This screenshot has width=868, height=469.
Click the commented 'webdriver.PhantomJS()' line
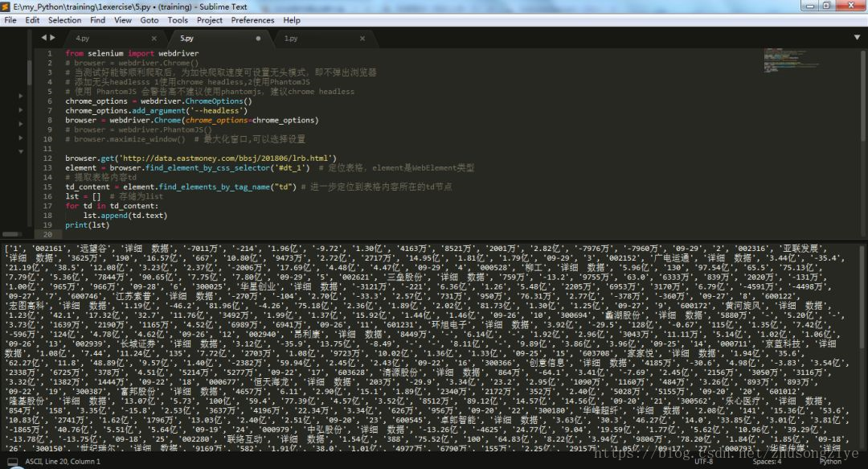click(138, 130)
